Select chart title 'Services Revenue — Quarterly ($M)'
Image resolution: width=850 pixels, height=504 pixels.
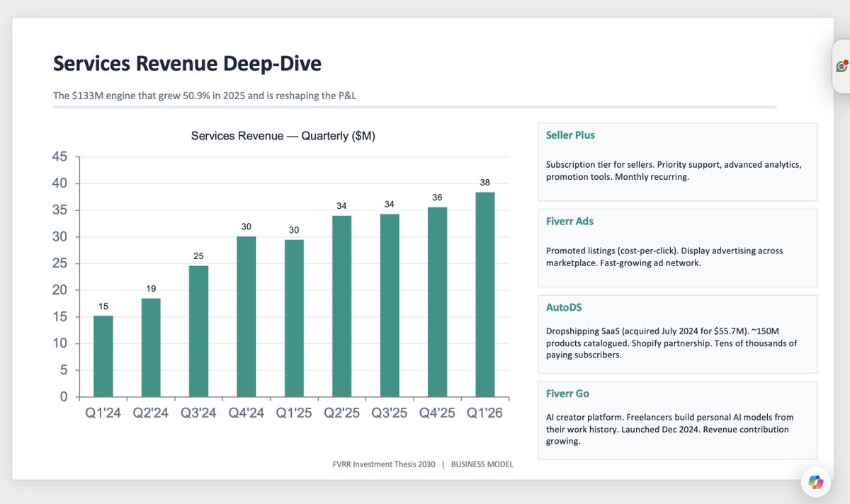coord(283,136)
